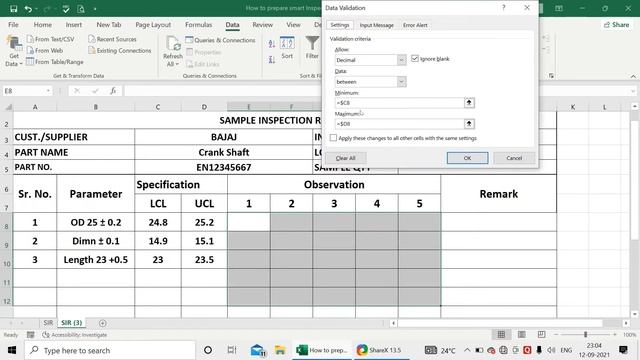Switch to Page Layout view icon
This screenshot has width=640, height=360.
(522, 335)
